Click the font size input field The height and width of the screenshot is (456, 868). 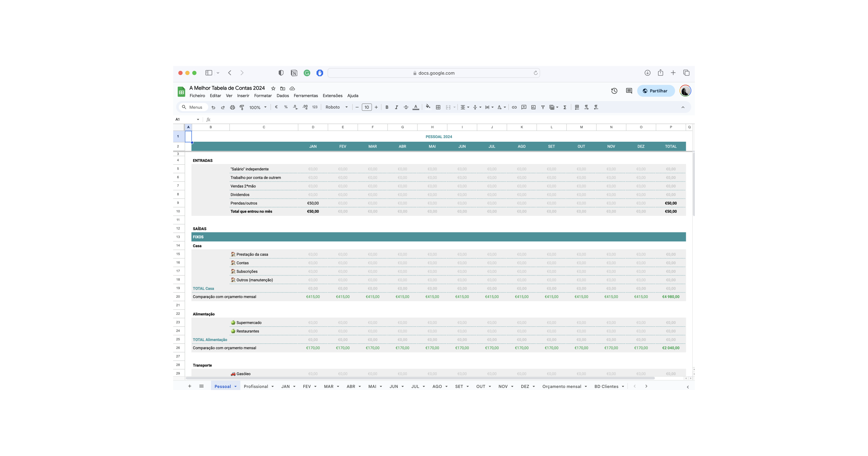(x=366, y=107)
